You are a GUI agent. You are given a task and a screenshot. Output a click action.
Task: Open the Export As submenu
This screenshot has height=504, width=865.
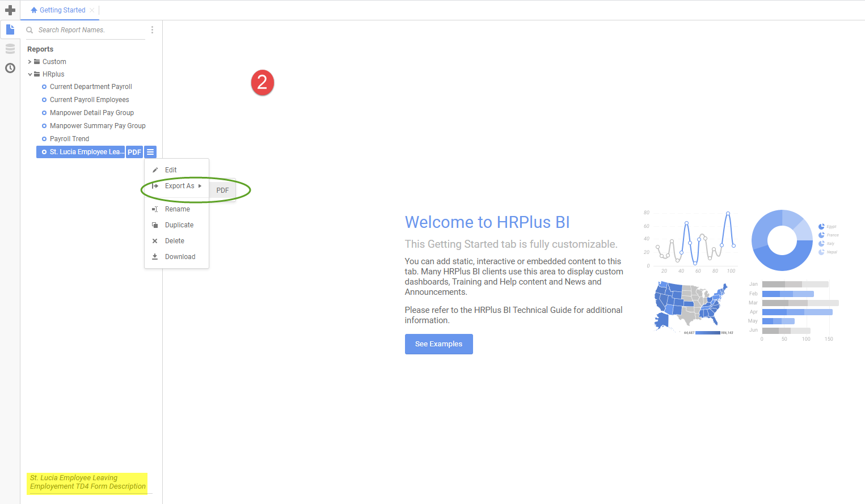click(177, 186)
